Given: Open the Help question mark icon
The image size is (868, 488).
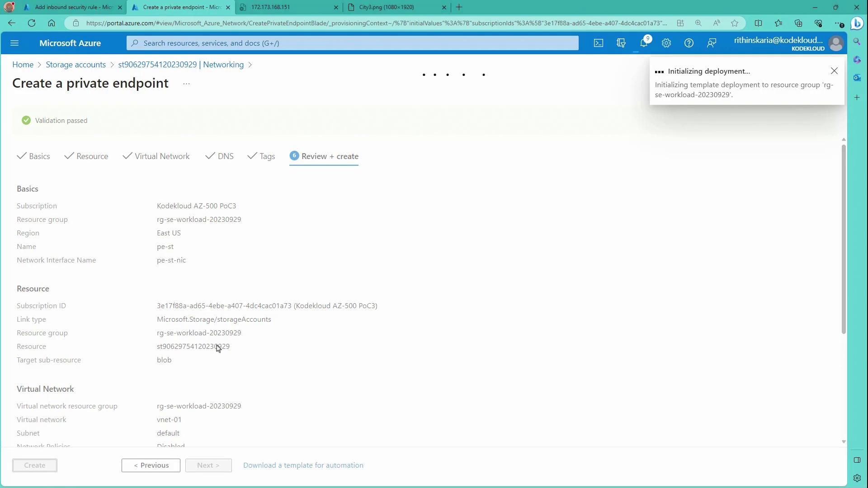Looking at the screenshot, I should (x=689, y=43).
